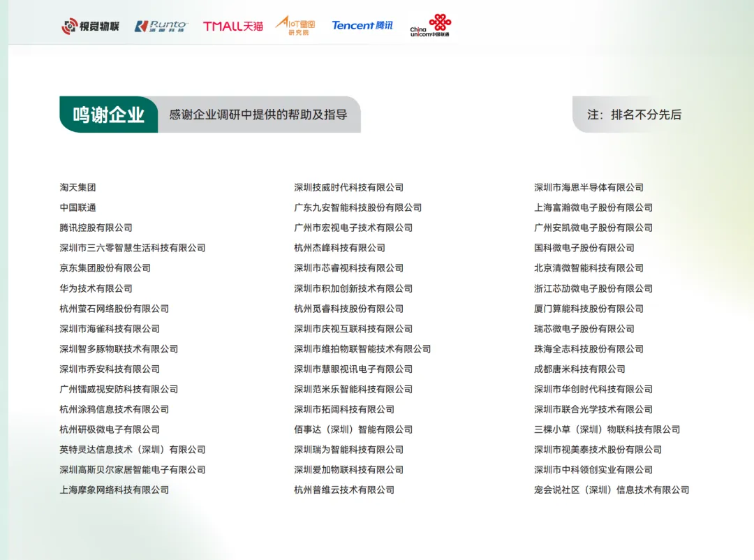Select 华为技术有限公司

96,288
